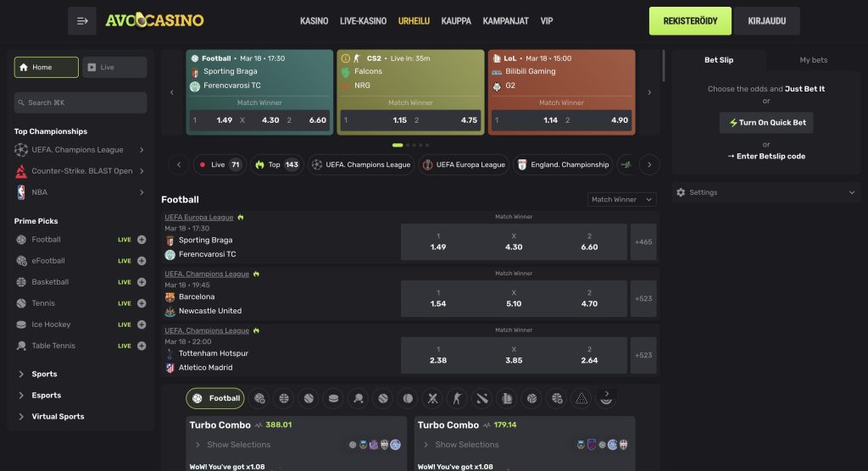Click the next arrow in the sport icons row
This screenshot has width=868, height=471.
607,394
